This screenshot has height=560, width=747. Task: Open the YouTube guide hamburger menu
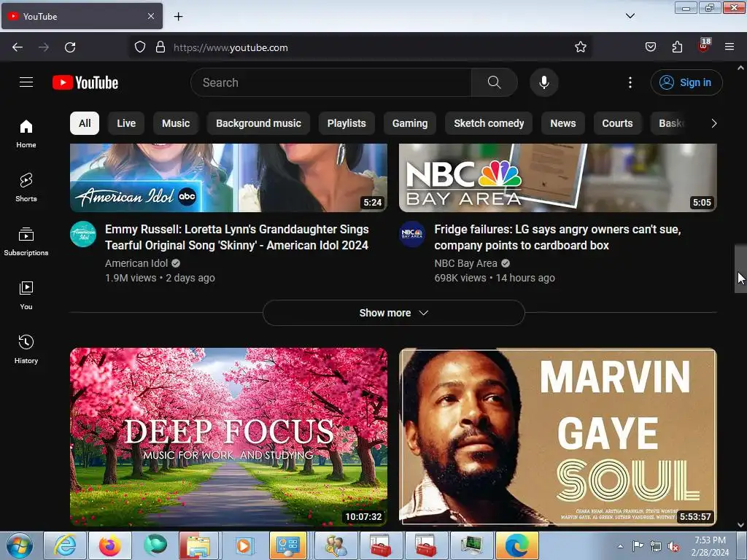click(26, 82)
